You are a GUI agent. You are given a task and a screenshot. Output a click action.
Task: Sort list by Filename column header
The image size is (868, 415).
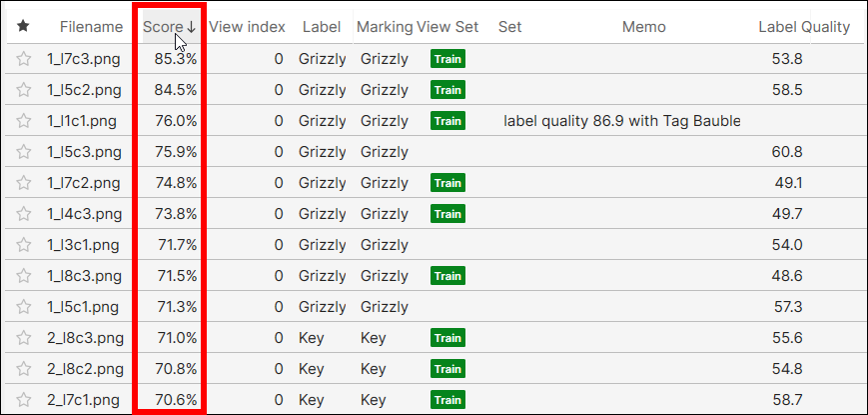pos(90,27)
